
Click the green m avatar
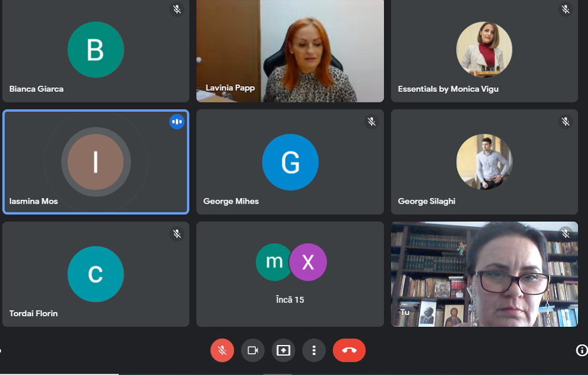(274, 262)
